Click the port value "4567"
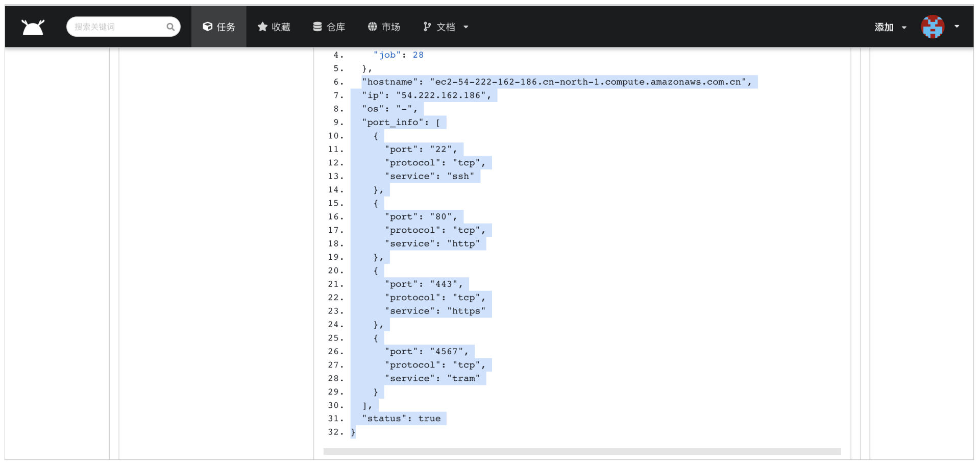This screenshot has height=466, width=980. 449,352
